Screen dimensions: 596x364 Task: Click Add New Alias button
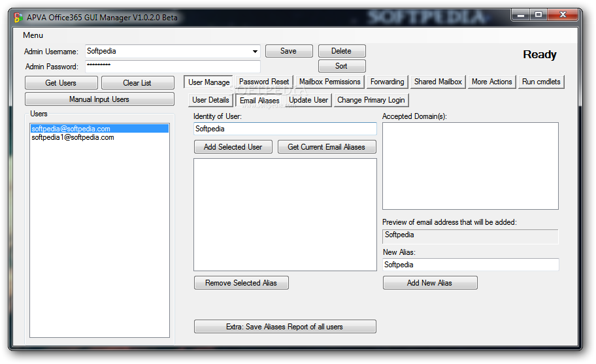click(x=430, y=283)
